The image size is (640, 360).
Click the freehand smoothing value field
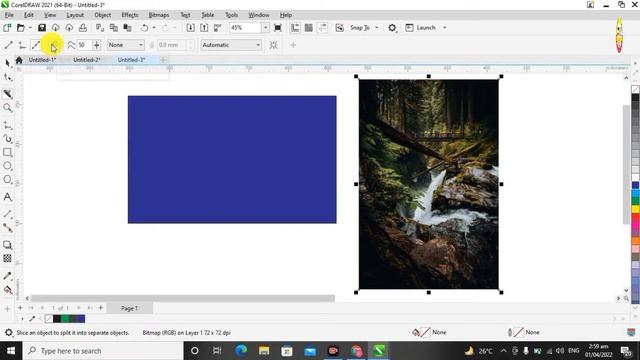[84, 45]
